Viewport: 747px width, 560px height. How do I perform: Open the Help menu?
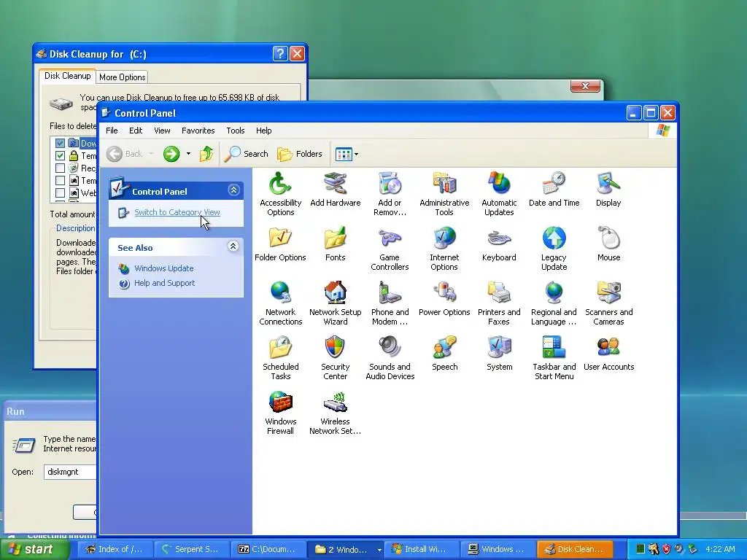[263, 131]
